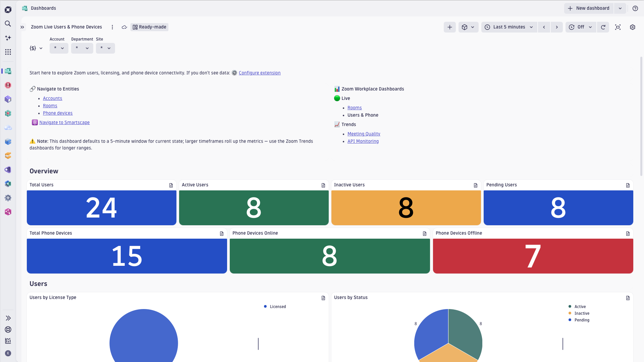Click the Davis AI sparkle icon in the sidebar
Viewport: 644px width, 362px height.
[x=8, y=38]
